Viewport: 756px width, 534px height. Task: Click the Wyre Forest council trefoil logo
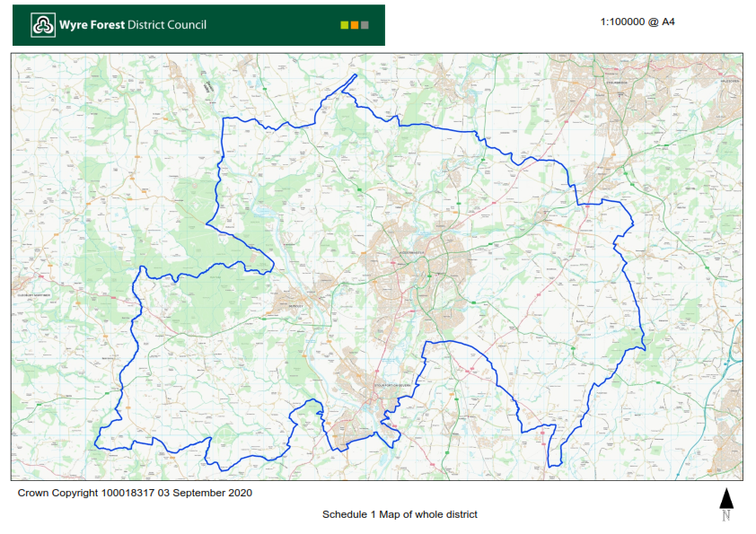[43, 25]
